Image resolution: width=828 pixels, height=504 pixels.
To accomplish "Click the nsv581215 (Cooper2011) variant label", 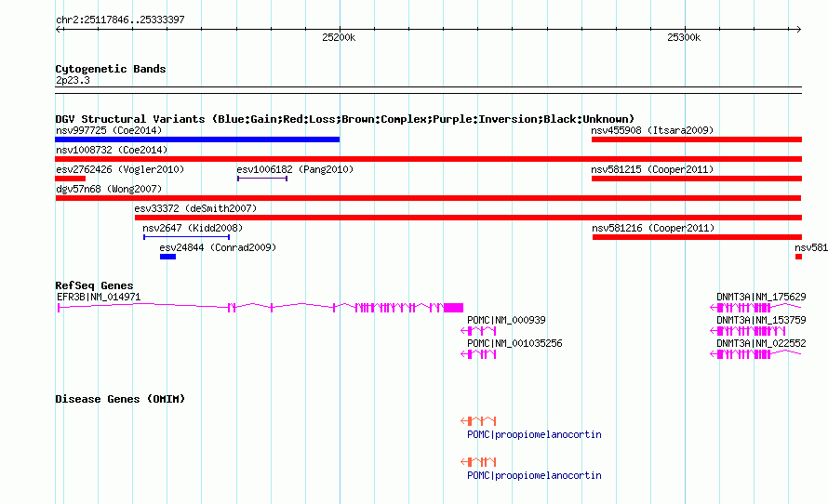I will pos(652,169).
